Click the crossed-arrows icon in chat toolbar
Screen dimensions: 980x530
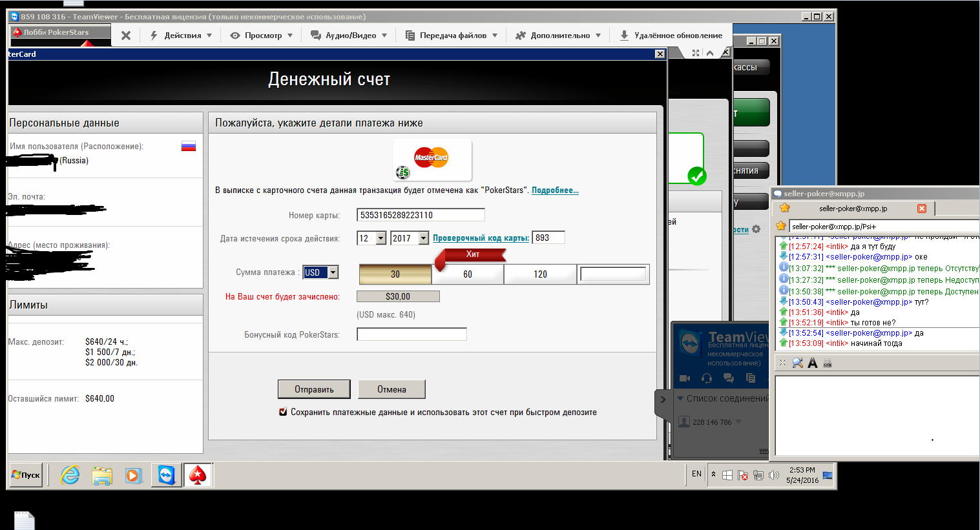pos(782,363)
